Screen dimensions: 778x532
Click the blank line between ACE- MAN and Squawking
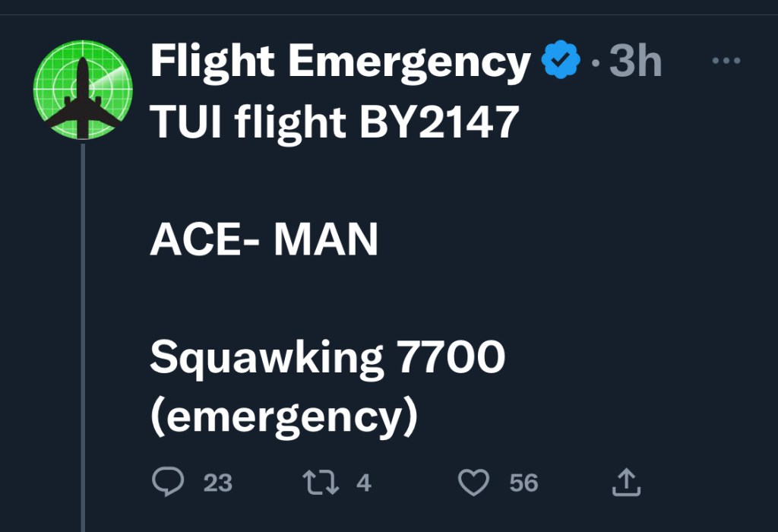304,299
